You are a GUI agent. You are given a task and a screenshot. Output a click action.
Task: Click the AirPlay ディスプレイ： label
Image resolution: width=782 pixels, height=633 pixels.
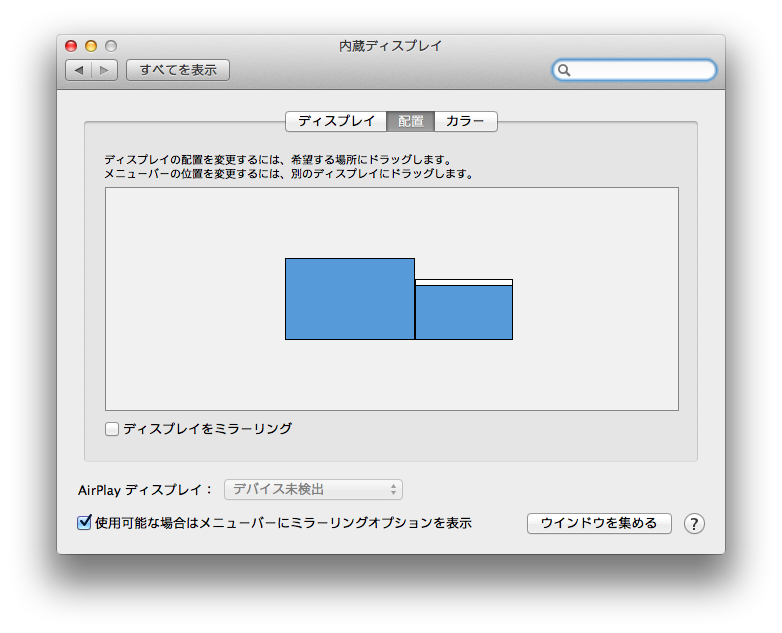[145, 490]
